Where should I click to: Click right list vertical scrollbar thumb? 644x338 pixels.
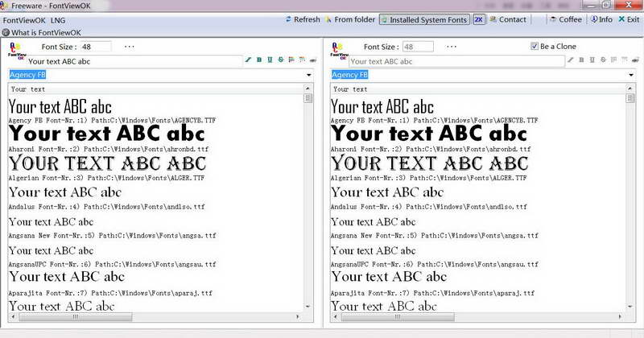click(630, 98)
